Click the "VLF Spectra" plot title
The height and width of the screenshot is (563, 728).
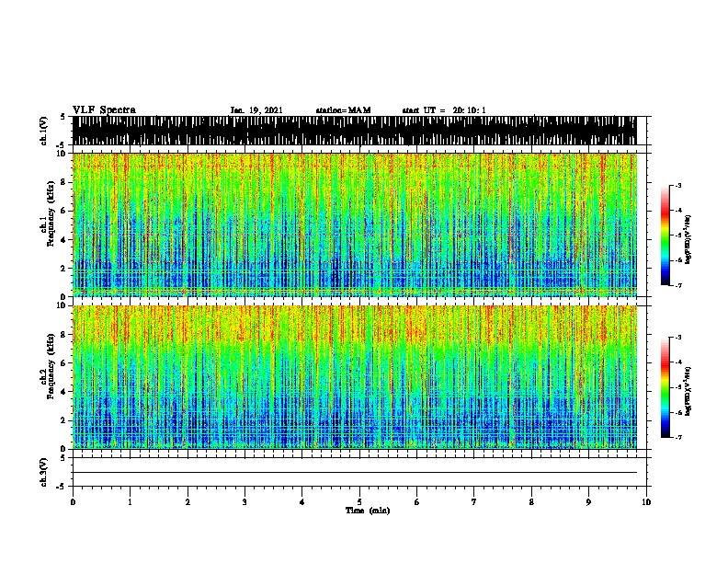click(104, 110)
